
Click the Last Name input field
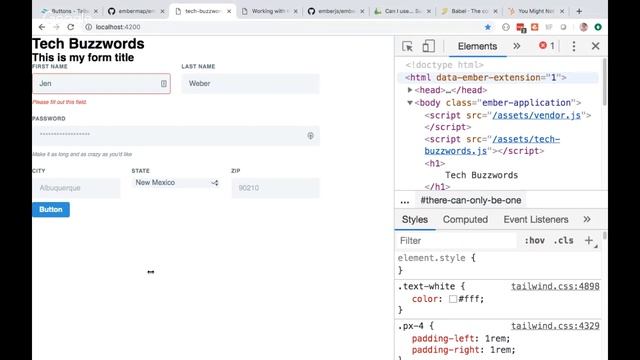pyautogui.click(x=251, y=84)
